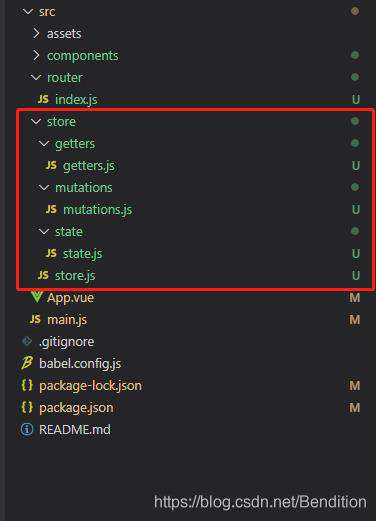
Task: Collapse the router folder chevron
Action: coord(36,78)
